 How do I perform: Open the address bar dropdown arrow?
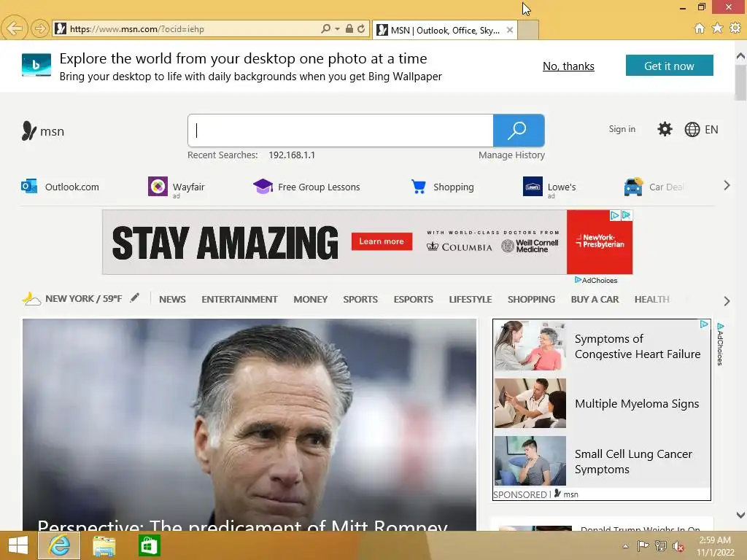click(337, 28)
